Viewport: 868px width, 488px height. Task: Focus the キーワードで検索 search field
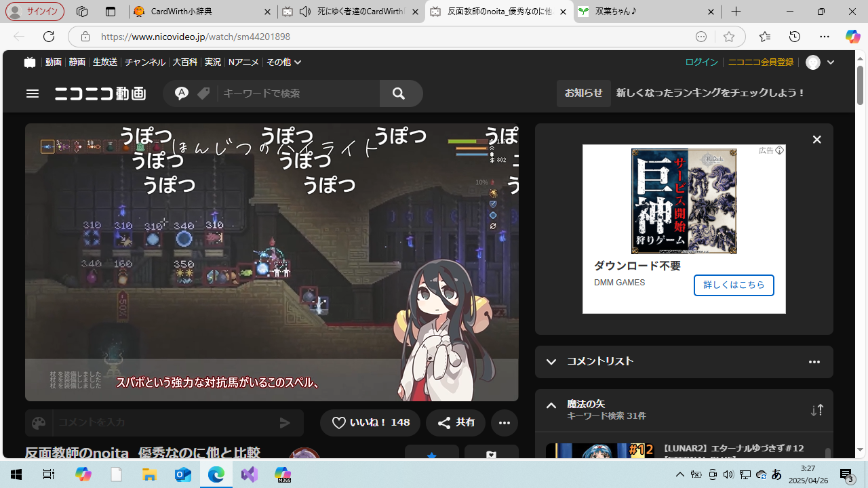[x=298, y=94]
